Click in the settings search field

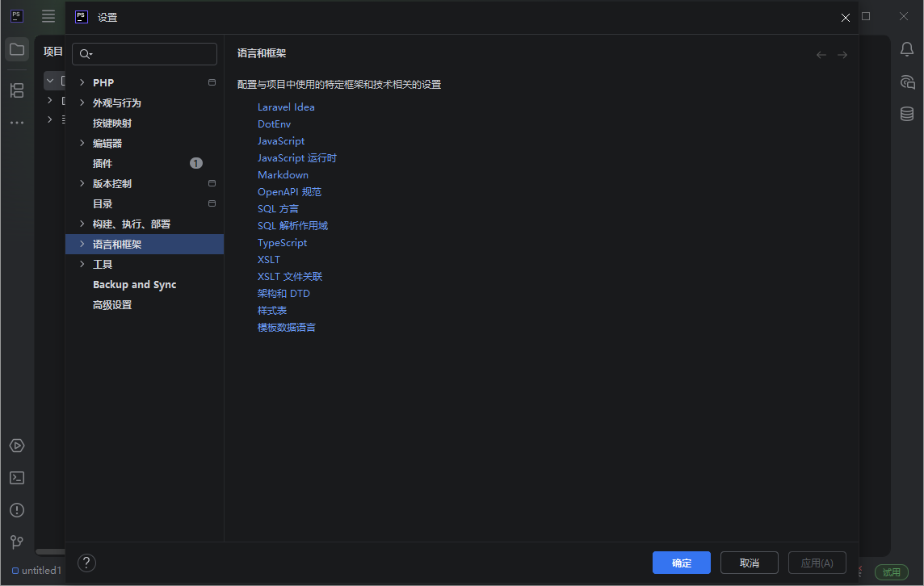(144, 53)
